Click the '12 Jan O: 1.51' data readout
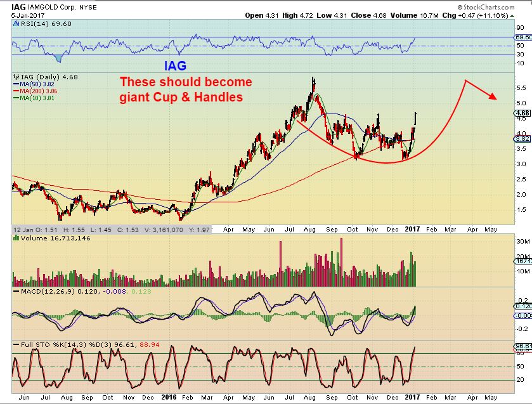 36,230
